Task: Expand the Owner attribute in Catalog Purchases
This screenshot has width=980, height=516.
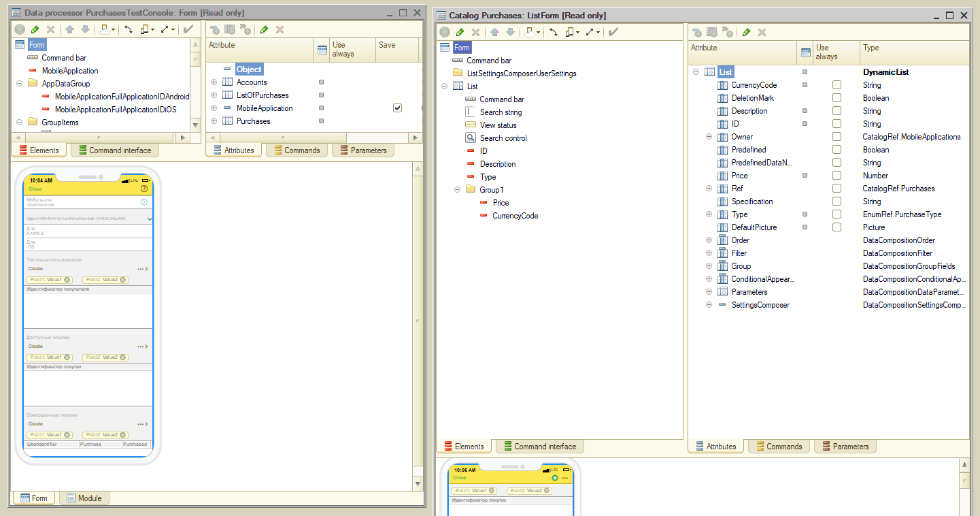Action: coord(709,137)
